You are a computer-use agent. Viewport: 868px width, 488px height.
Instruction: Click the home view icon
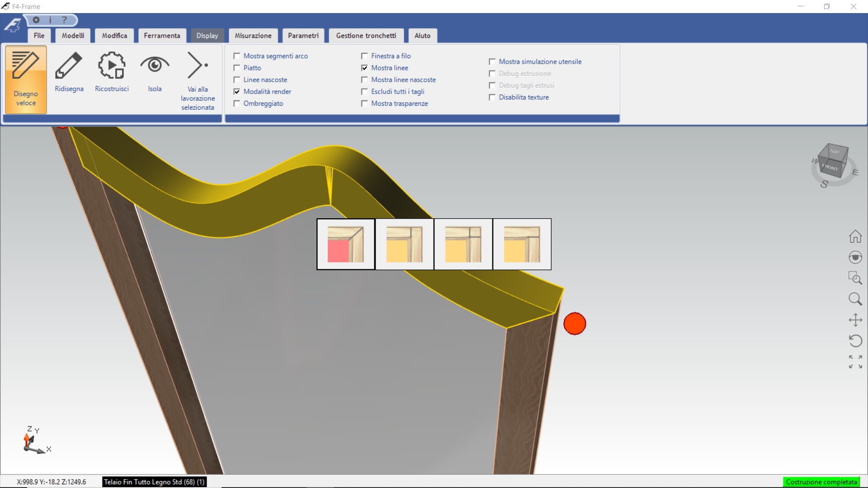pos(855,236)
